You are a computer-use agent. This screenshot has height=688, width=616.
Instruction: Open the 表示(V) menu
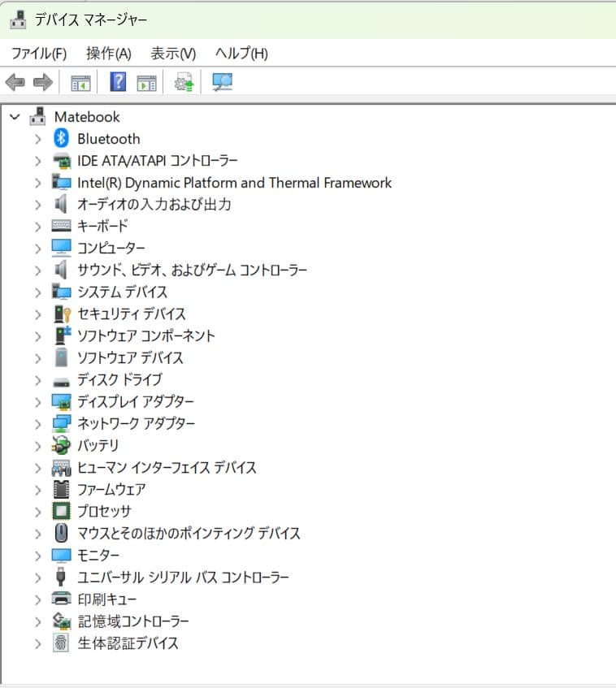pos(173,54)
